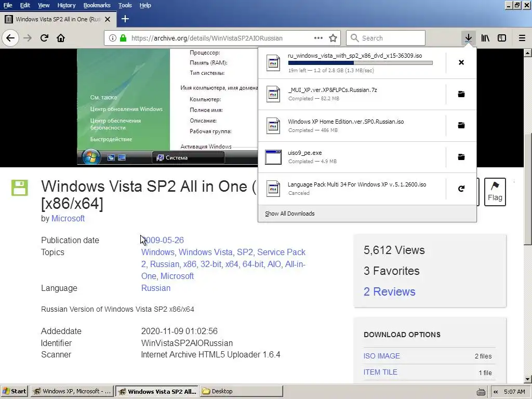
Task: Click the 3 Favorites count
Action: pos(392,271)
